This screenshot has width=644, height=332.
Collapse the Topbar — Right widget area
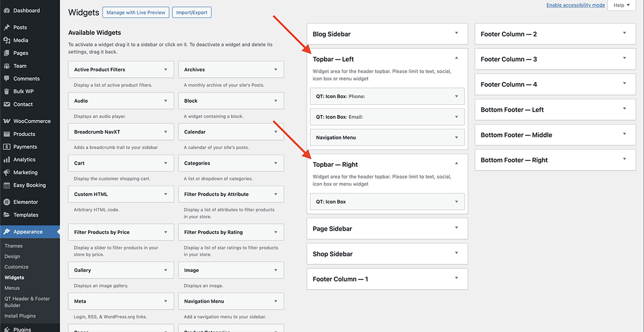[x=456, y=164]
